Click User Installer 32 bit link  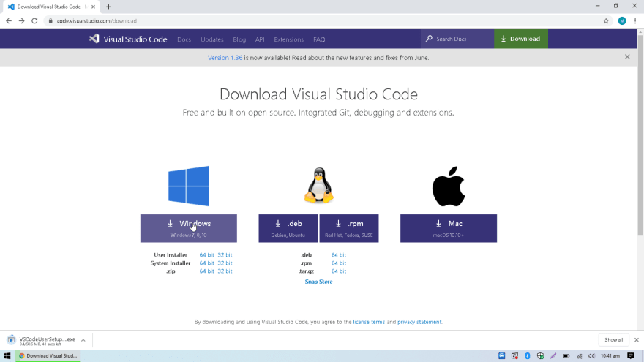pyautogui.click(x=225, y=255)
